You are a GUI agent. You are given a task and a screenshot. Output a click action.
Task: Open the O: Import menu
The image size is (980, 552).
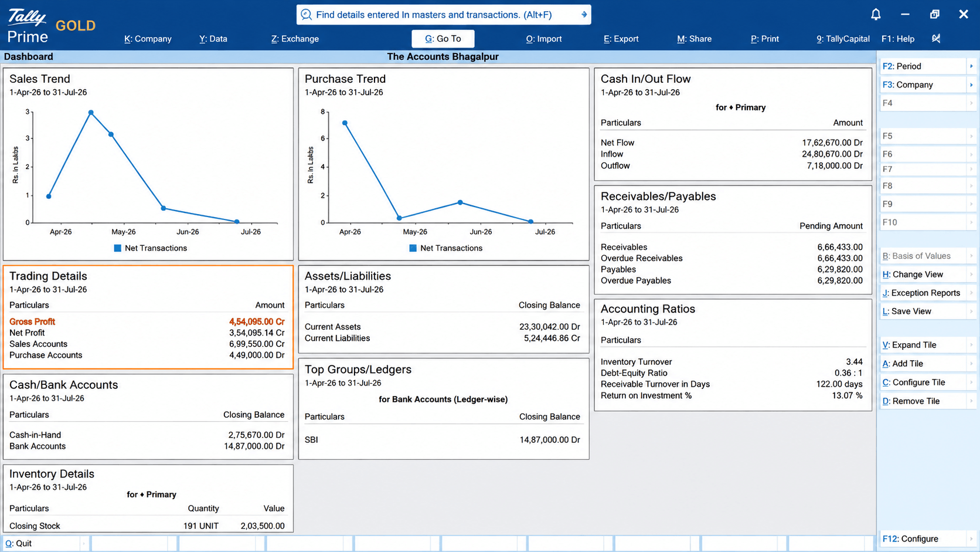coord(544,39)
